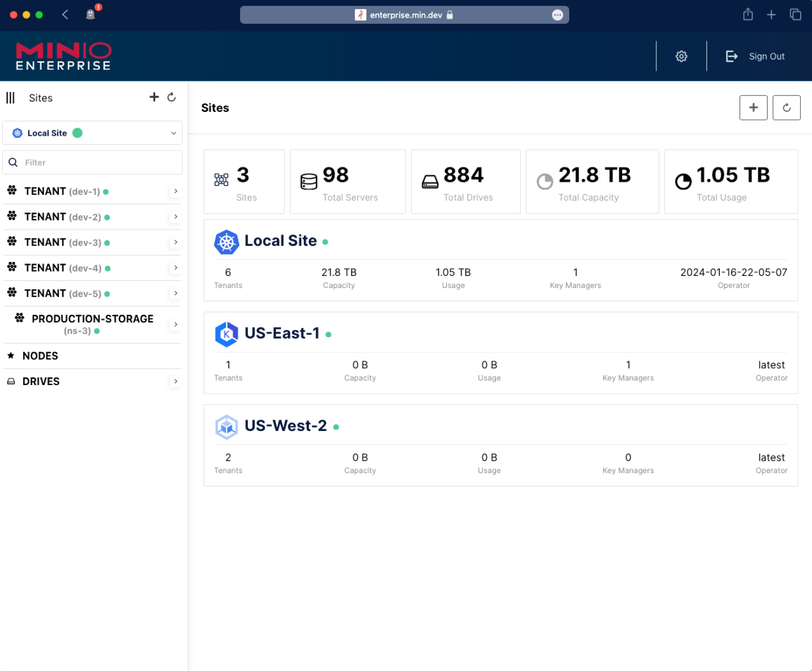
Task: Add a site using sidebar plus icon
Action: (154, 97)
